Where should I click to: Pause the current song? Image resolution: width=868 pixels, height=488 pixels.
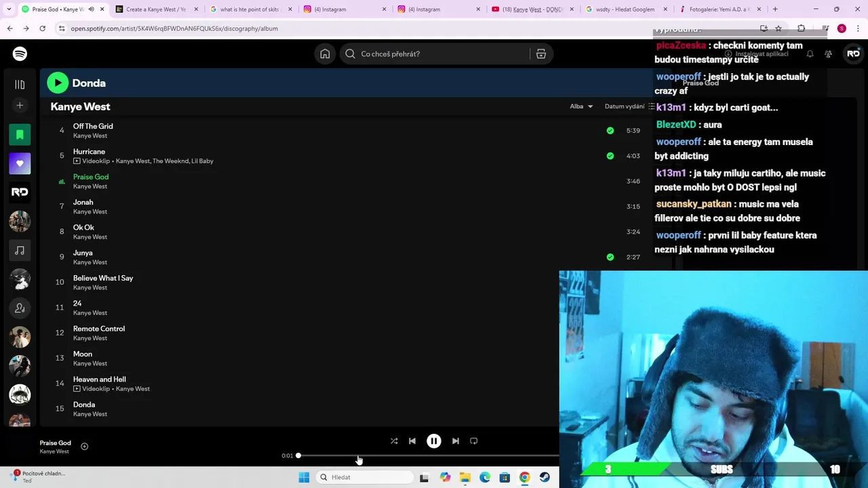(434, 441)
